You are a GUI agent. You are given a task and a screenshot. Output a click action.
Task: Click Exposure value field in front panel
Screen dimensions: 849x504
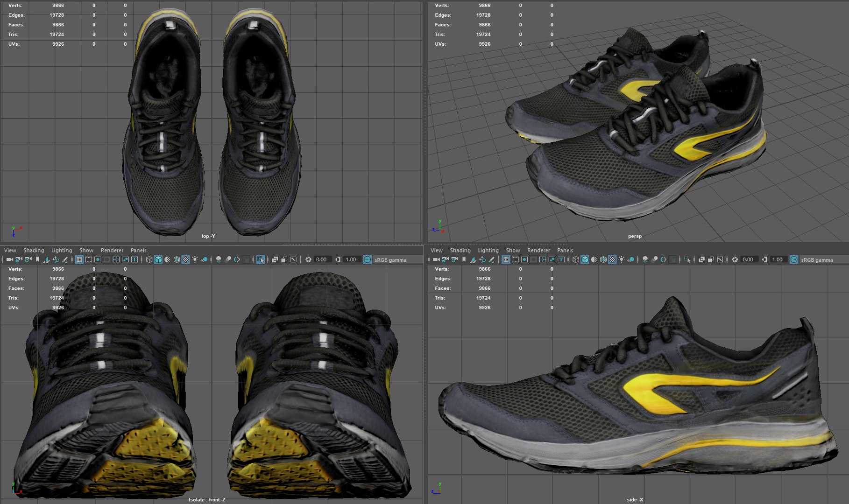(322, 259)
